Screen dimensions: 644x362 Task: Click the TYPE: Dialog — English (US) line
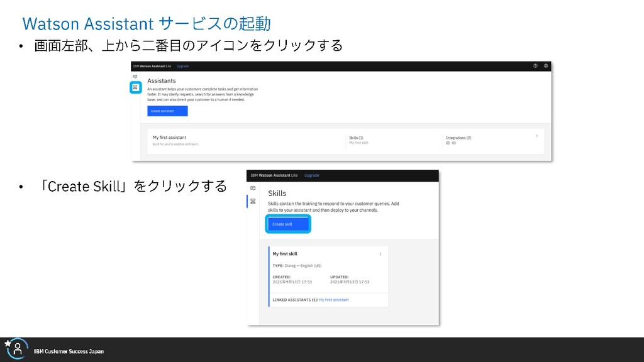(297, 266)
